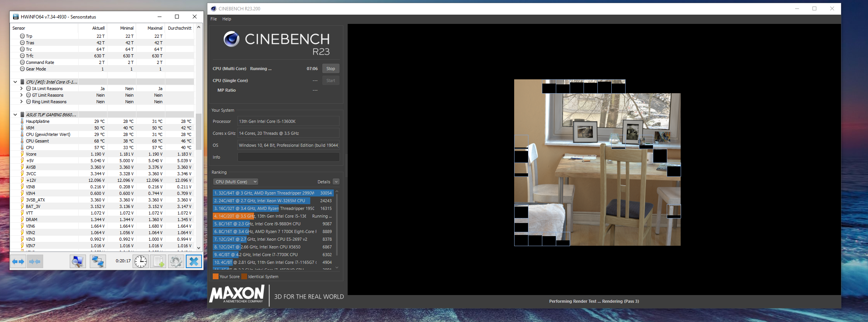Select the BAT_3V sensor row
Viewport: 868px width, 322px height.
102,206
